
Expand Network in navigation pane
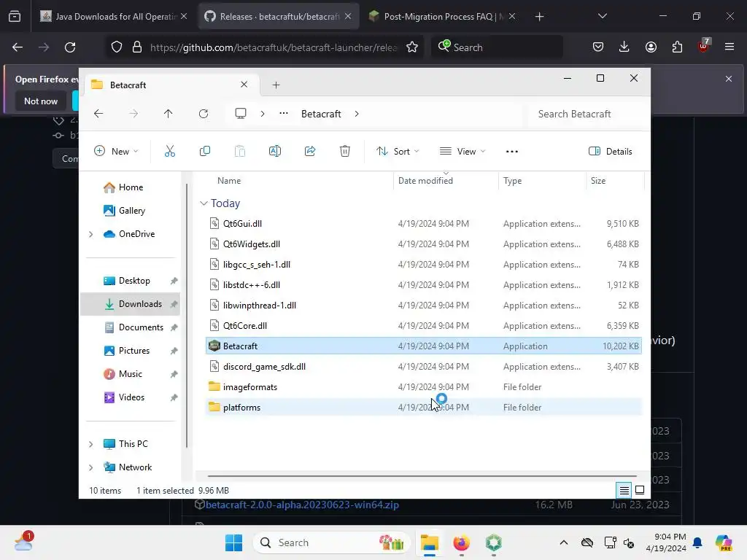point(90,467)
